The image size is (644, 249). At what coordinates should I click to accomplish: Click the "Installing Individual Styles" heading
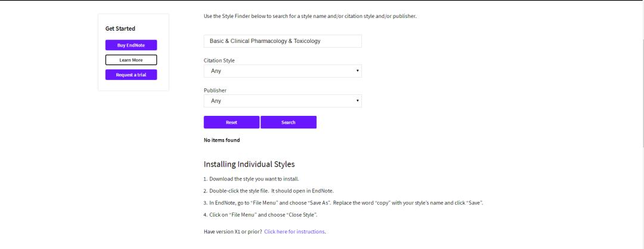tap(249, 164)
